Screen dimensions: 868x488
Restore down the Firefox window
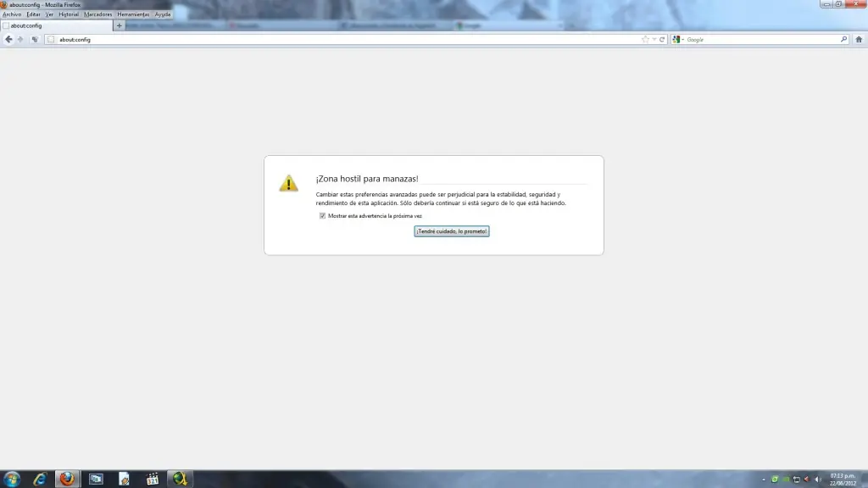[838, 4]
